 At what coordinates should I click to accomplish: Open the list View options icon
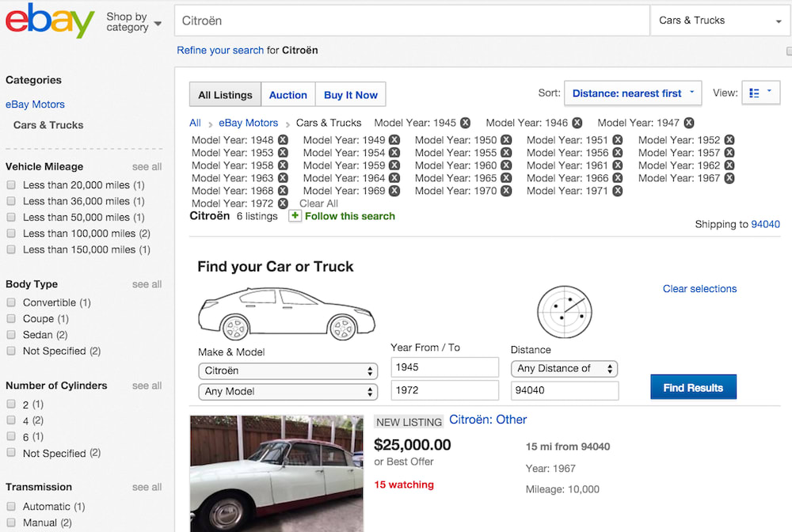coord(760,93)
